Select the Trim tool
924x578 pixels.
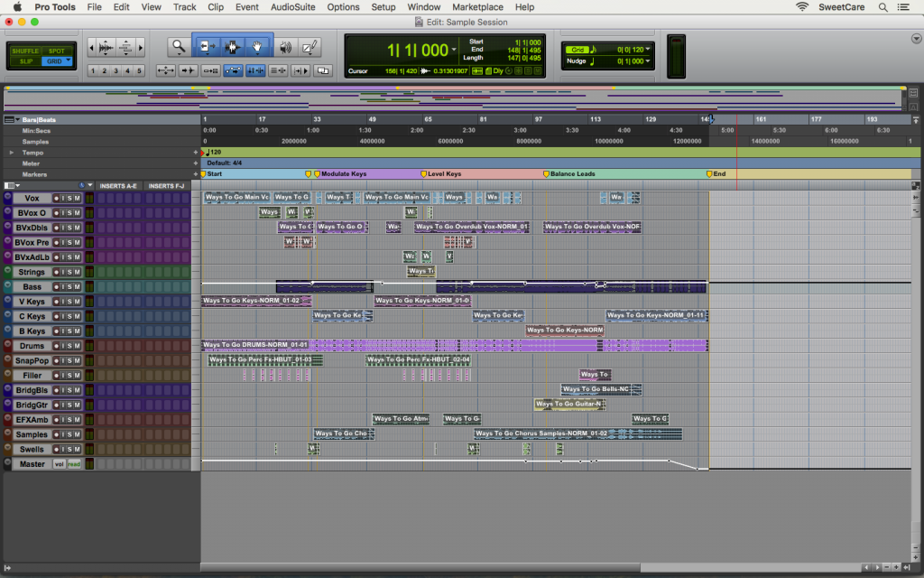(207, 45)
